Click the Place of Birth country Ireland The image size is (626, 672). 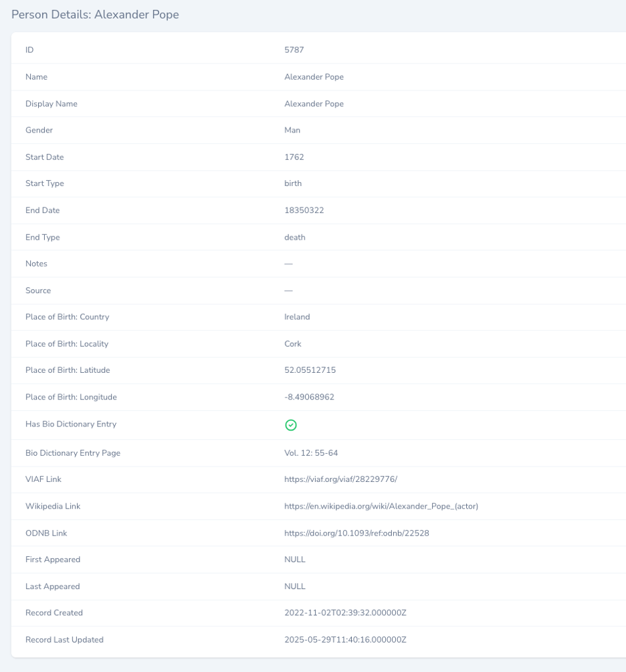[297, 317]
